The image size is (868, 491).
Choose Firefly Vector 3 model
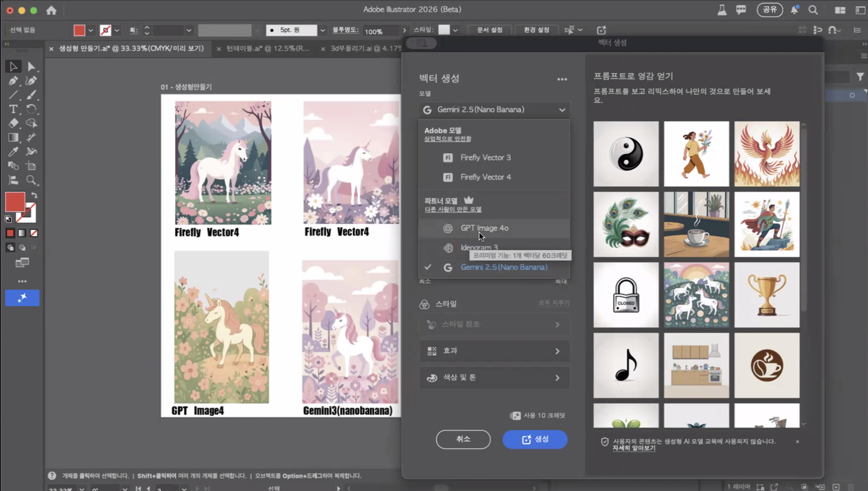[494, 158]
